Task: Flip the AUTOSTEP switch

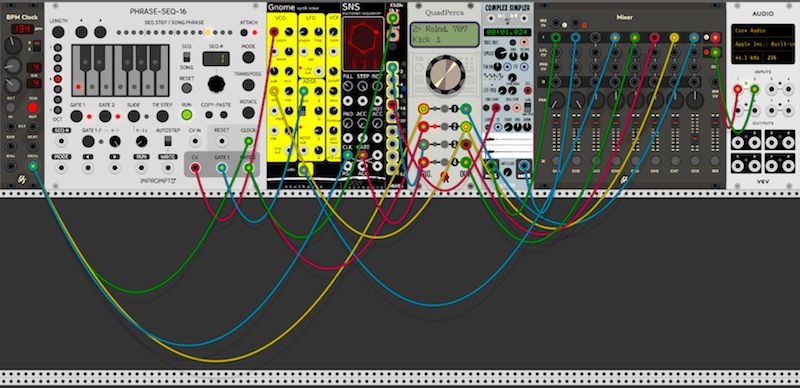Action: [167, 141]
